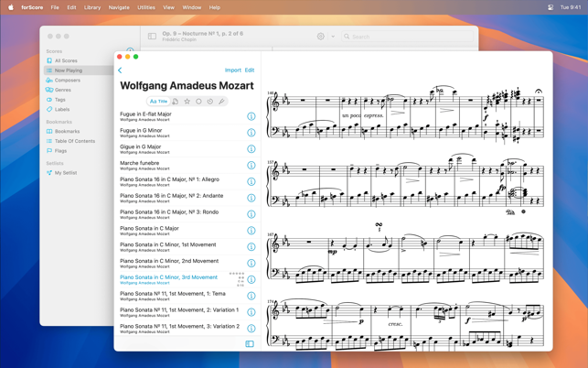Select the circle difficulty sort option
Image resolution: width=588 pixels, height=368 pixels.
point(198,102)
